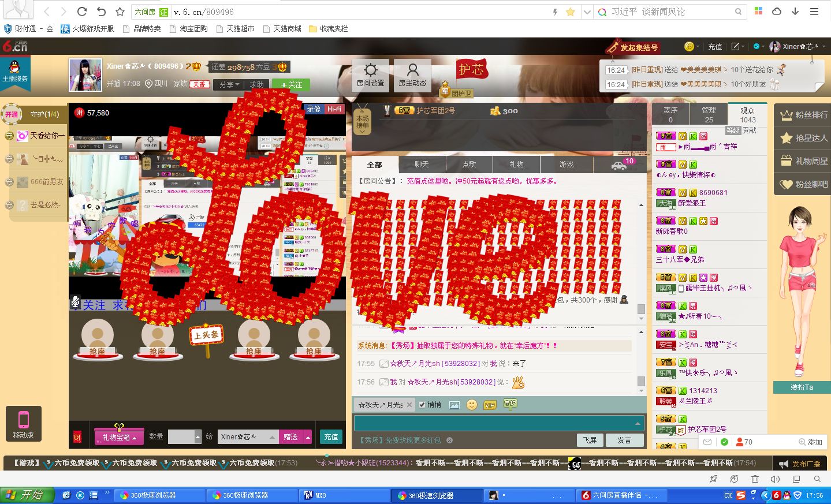
Task: Remove the ☆秋天↗月光s chat target
Action: click(409, 405)
